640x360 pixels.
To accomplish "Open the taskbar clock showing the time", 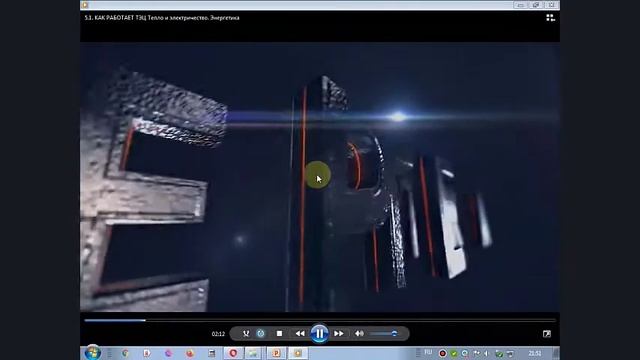I will (535, 353).
